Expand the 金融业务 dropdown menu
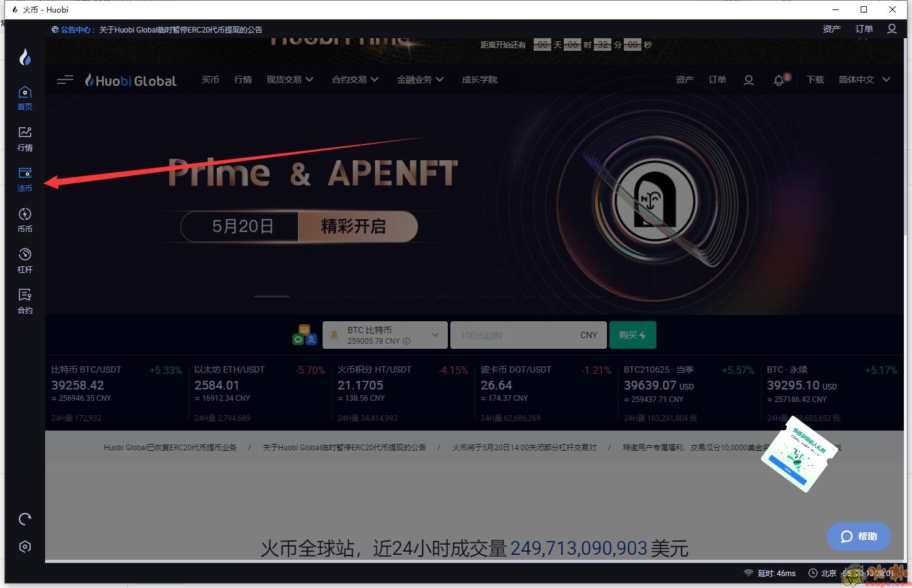The width and height of the screenshot is (912, 588). coord(420,80)
